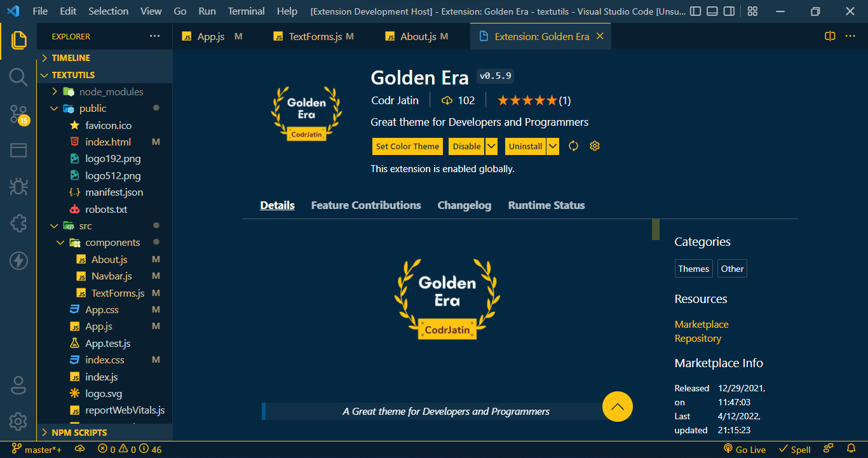Click the Other category tag
The width and height of the screenshot is (868, 458).
coord(732,269)
